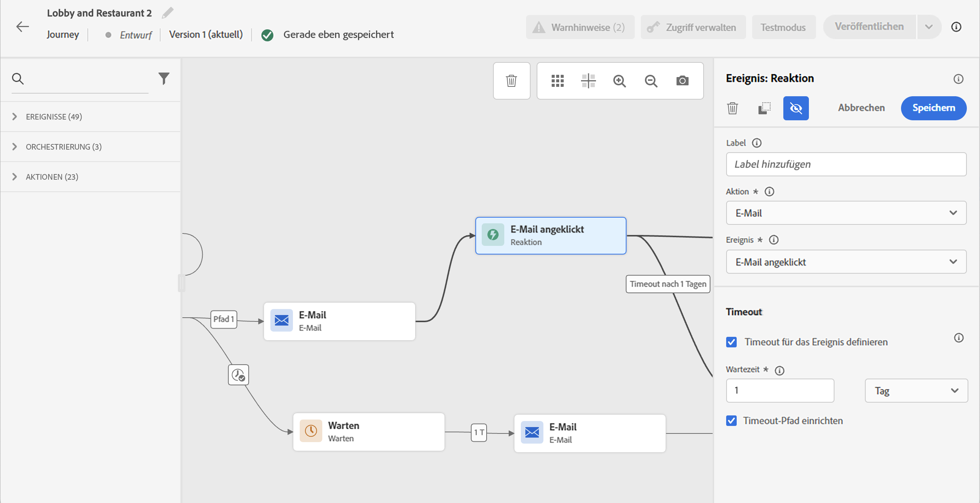Click filter funnel icon in palette

(x=164, y=79)
